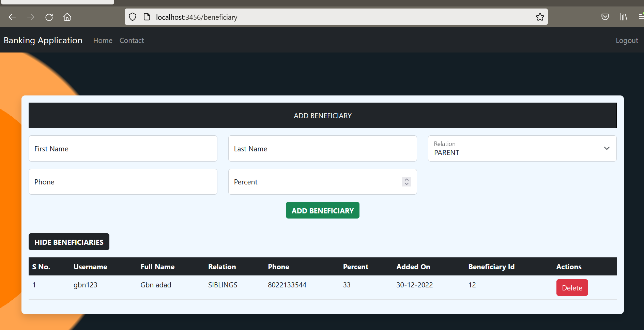Delete beneficiary gbn123 from the table
Screen dimensions: 644x330
[x=572, y=287]
